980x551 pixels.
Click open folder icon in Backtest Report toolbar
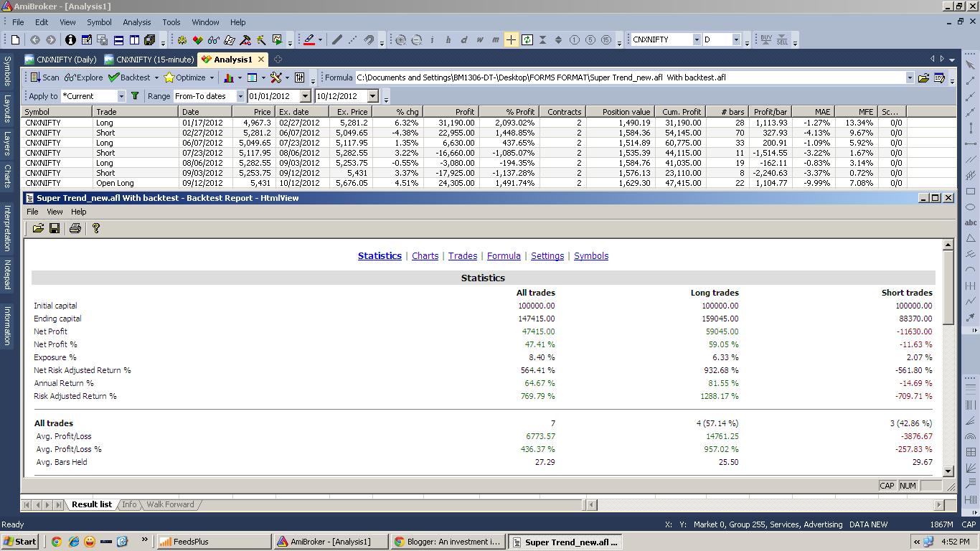point(38,228)
